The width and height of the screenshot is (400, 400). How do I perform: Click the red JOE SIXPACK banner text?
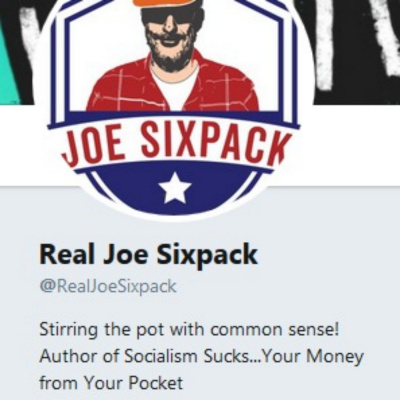tap(174, 144)
